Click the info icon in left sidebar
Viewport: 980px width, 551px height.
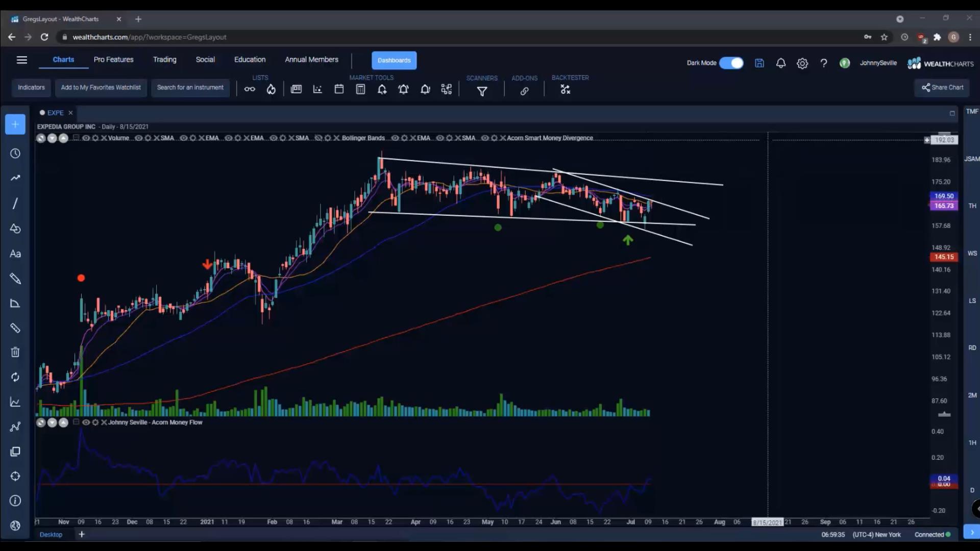(15, 501)
